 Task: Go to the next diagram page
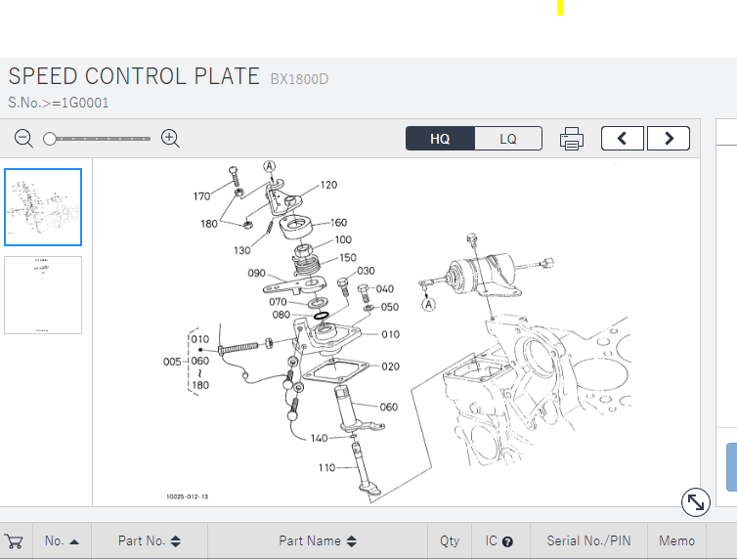coord(669,139)
